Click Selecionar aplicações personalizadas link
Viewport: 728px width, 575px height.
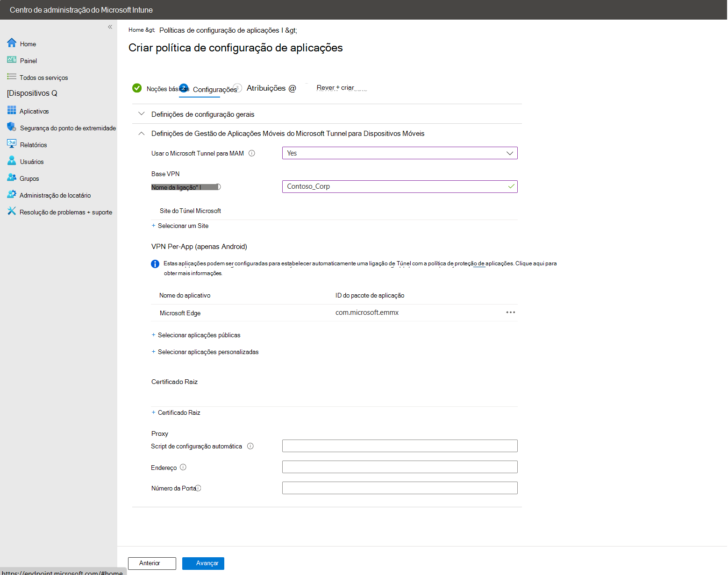pos(208,352)
